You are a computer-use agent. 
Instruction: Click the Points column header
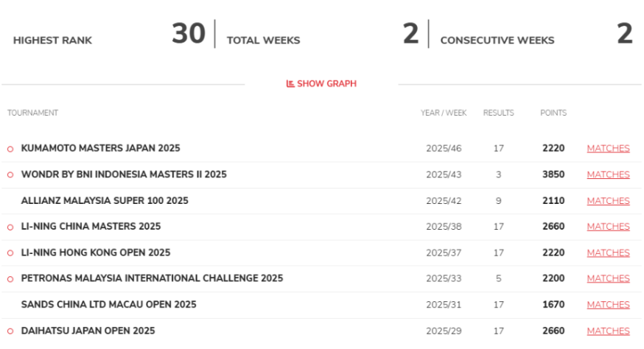point(553,113)
